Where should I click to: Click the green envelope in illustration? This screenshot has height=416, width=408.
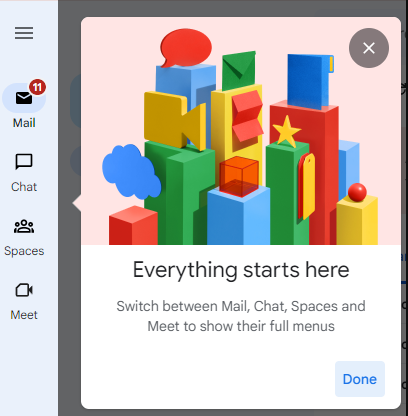click(x=239, y=70)
